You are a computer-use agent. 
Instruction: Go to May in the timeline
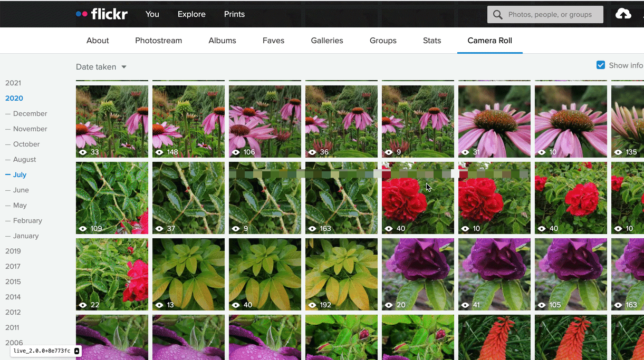(20, 205)
